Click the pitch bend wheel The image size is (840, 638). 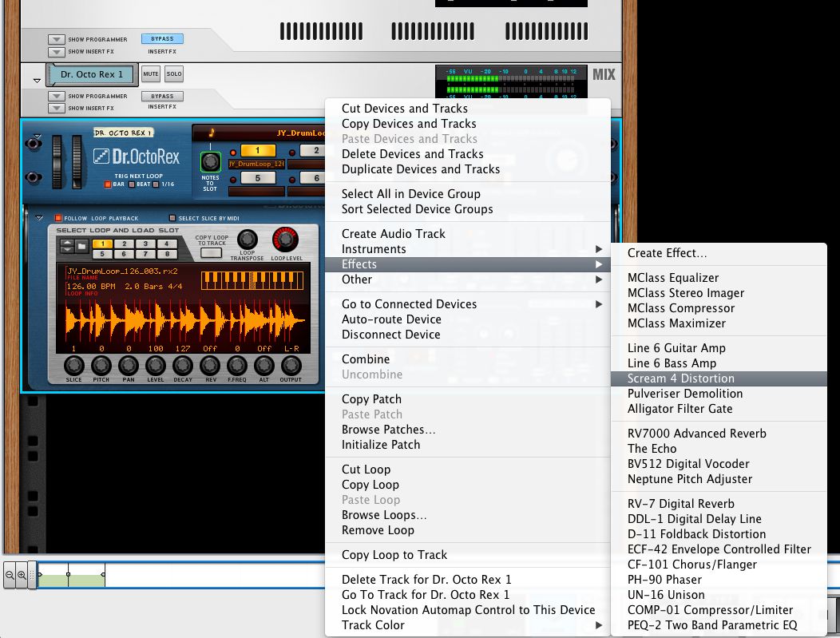(57, 162)
